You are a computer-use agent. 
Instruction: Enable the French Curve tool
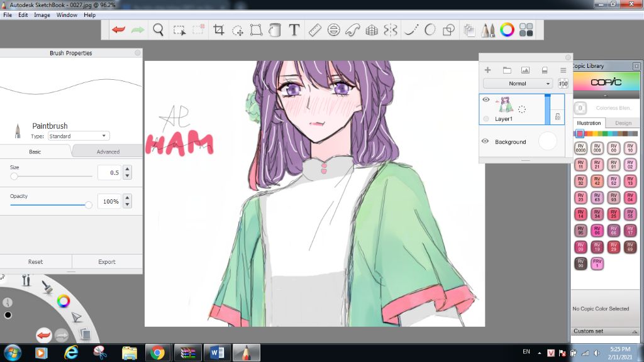[x=352, y=30]
